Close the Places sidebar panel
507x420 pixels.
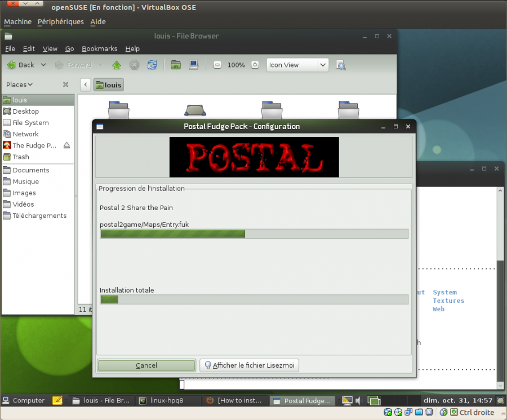click(x=65, y=84)
